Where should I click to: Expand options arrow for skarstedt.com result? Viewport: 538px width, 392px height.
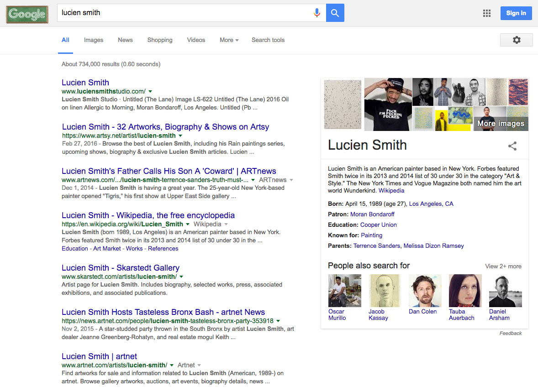coord(181,277)
